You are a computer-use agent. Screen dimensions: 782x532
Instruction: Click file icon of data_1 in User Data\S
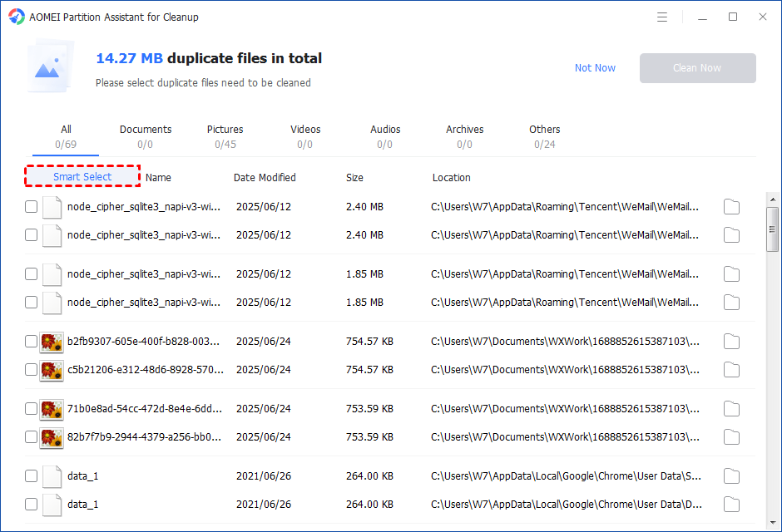tap(52, 476)
